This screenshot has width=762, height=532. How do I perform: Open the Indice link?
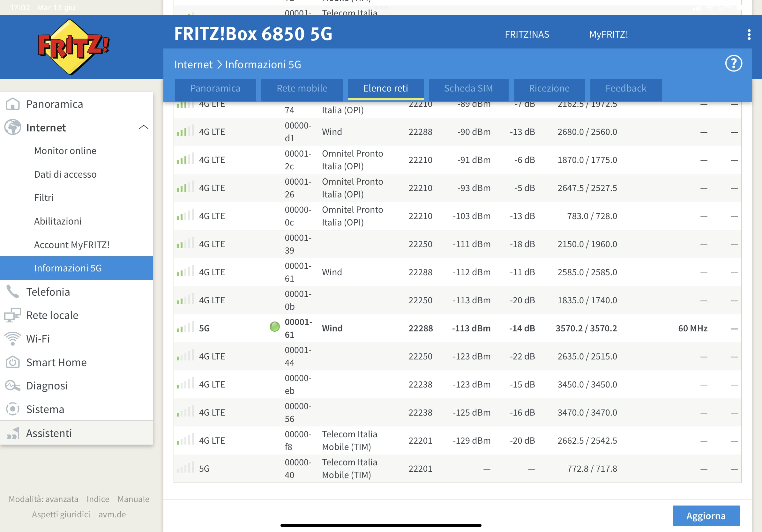[x=98, y=499]
